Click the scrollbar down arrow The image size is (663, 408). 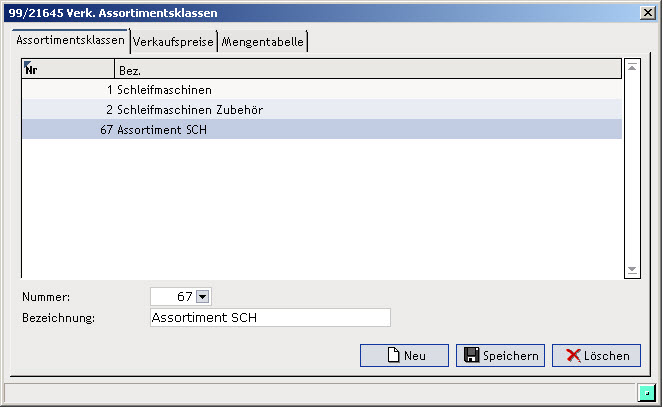[x=632, y=270]
